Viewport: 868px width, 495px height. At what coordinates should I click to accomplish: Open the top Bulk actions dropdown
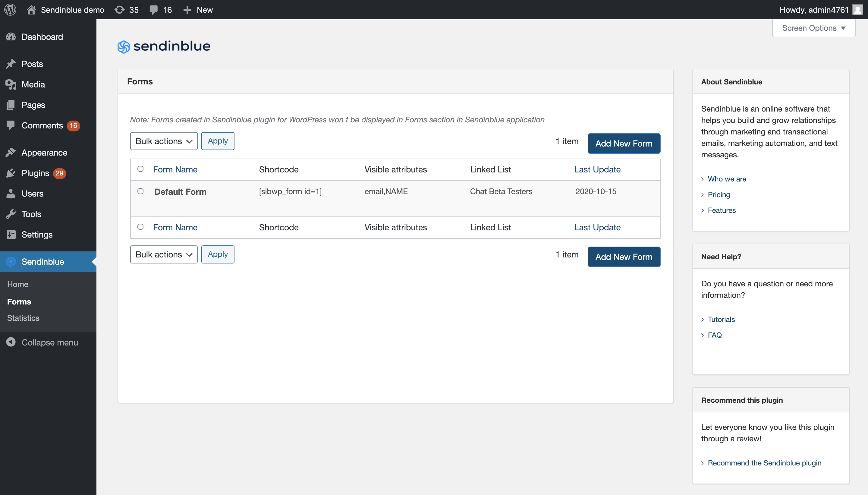click(163, 141)
